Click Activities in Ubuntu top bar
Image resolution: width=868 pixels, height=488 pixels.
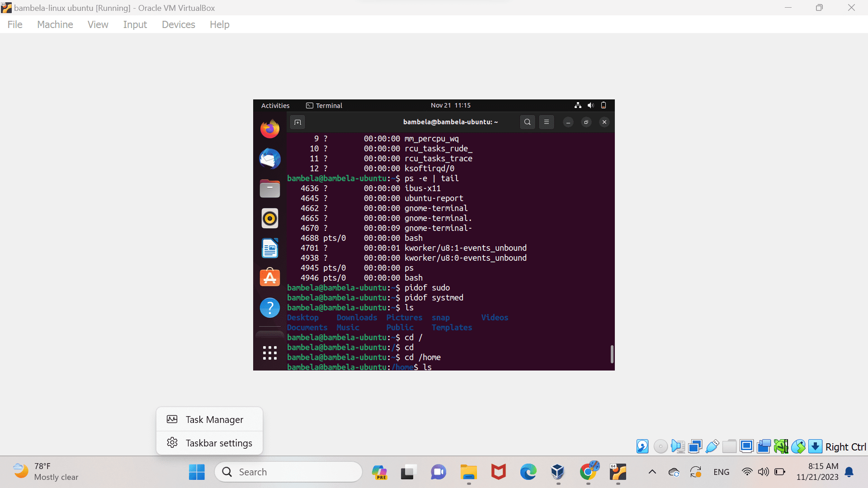[x=275, y=105]
